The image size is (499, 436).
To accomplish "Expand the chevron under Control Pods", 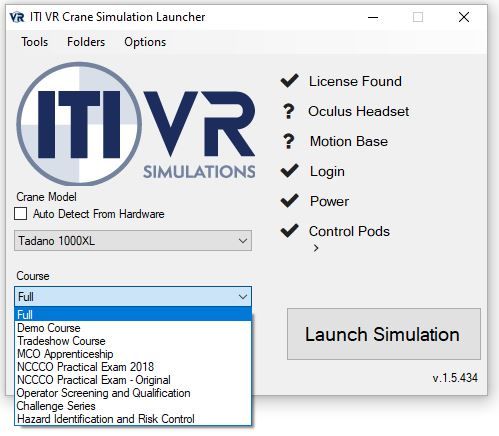I will (x=316, y=248).
